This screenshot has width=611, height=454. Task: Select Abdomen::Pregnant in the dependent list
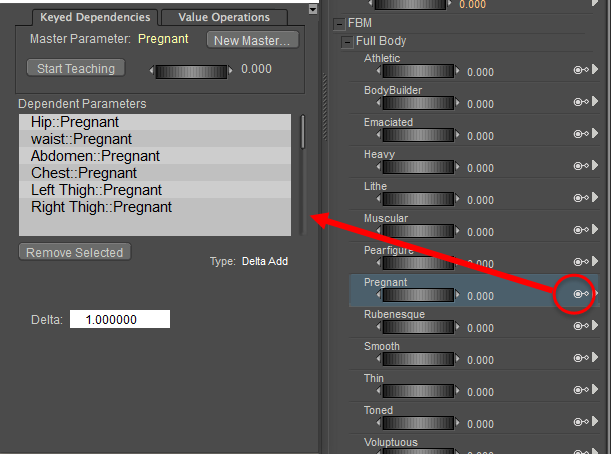click(x=155, y=156)
